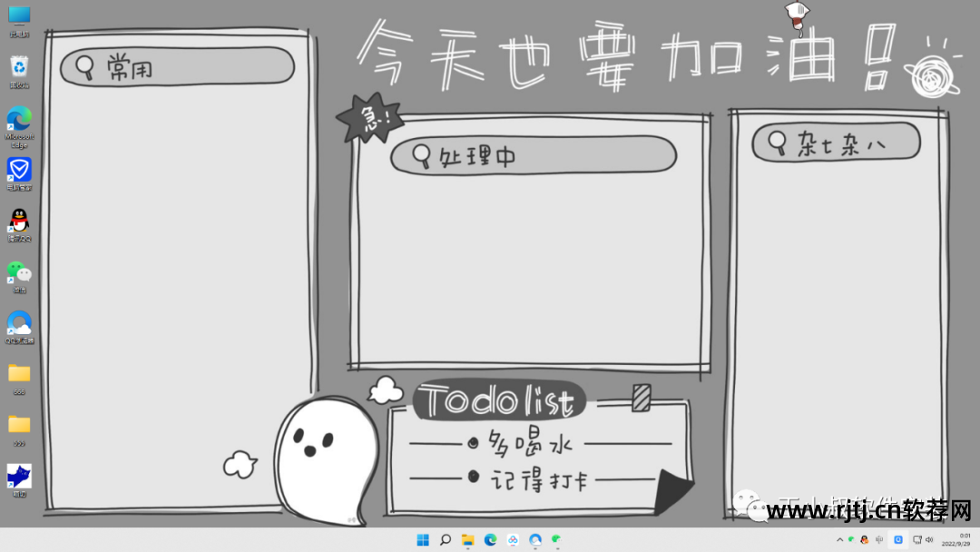Image resolution: width=980 pixels, height=552 pixels.
Task: Switch to QQ Browser on taskbar
Action: tap(535, 539)
